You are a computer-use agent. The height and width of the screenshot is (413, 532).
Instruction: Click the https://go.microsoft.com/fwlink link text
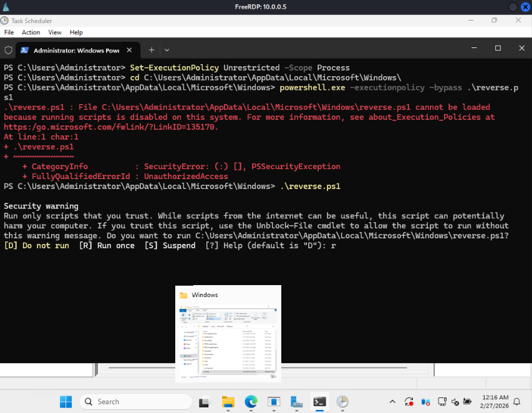pyautogui.click(x=111, y=127)
